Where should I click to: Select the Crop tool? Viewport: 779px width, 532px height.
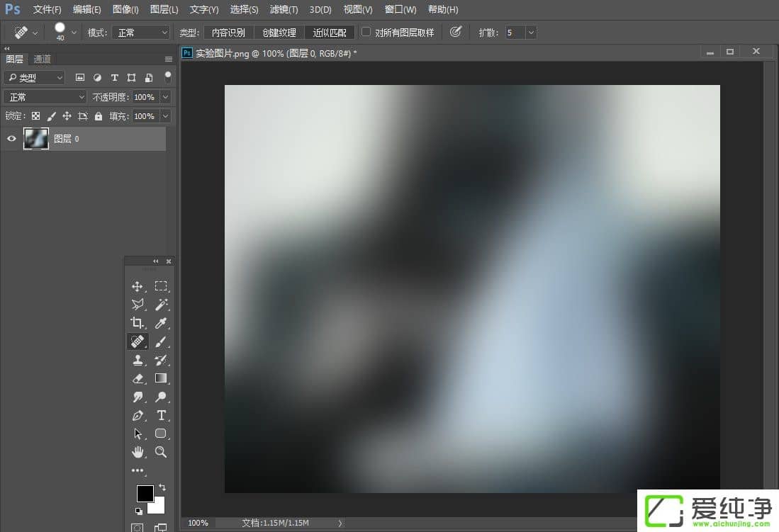pos(138,322)
